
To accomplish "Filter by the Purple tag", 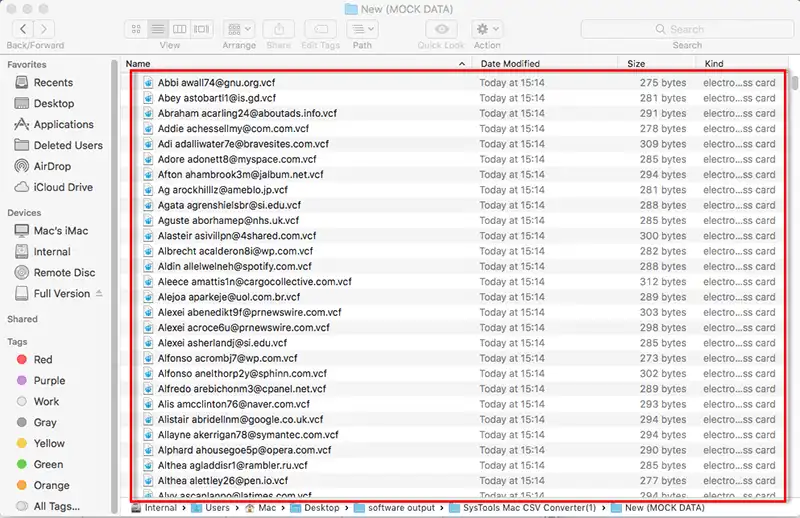I will (49, 381).
